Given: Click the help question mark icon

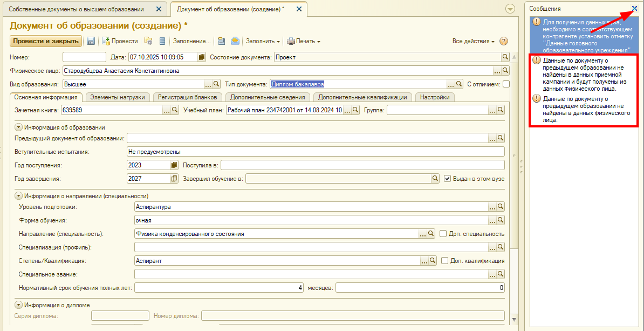Looking at the screenshot, I should [x=504, y=41].
